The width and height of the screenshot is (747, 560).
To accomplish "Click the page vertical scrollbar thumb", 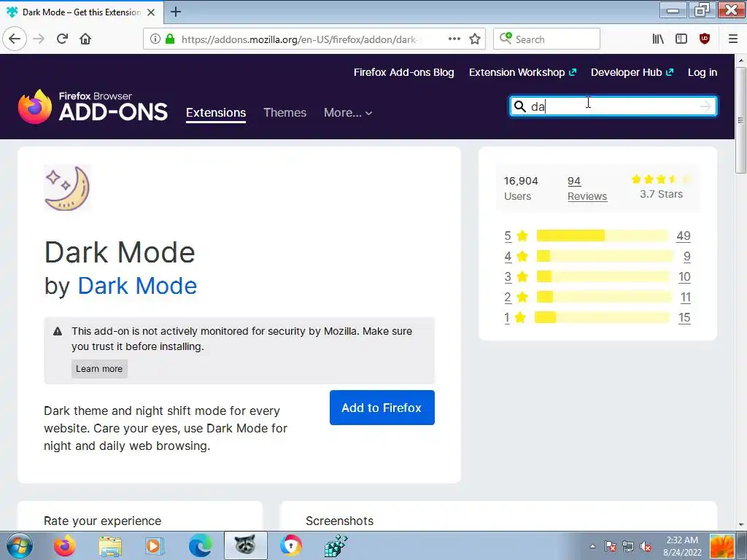I will pos(741,120).
